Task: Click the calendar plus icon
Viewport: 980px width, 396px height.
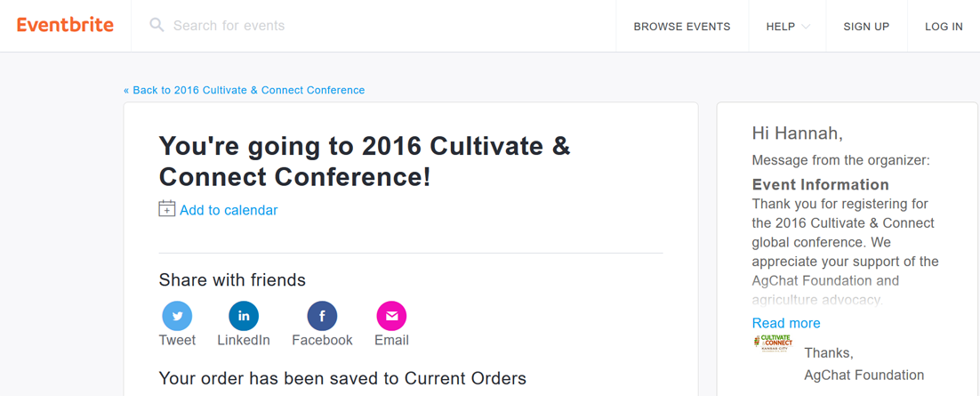Action: click(x=167, y=209)
